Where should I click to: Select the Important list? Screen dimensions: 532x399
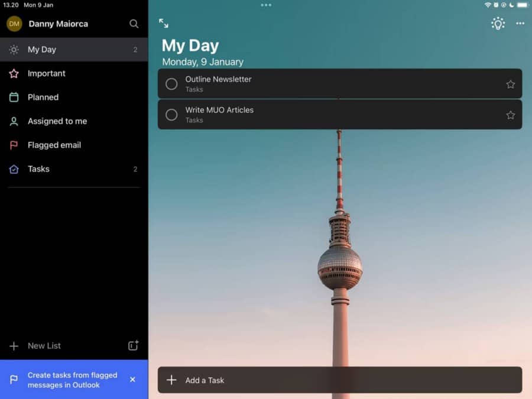[x=46, y=73]
